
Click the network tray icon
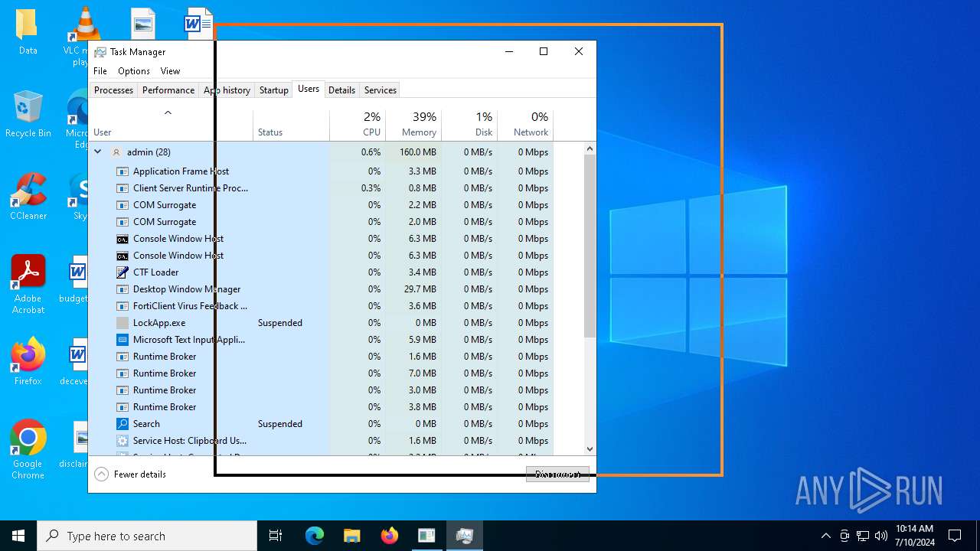(863, 536)
